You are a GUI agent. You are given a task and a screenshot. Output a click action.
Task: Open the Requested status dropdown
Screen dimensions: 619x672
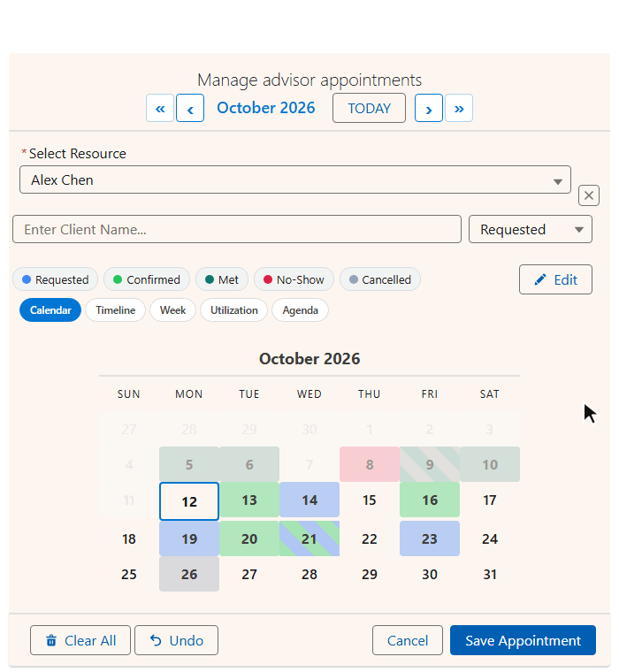tap(531, 229)
